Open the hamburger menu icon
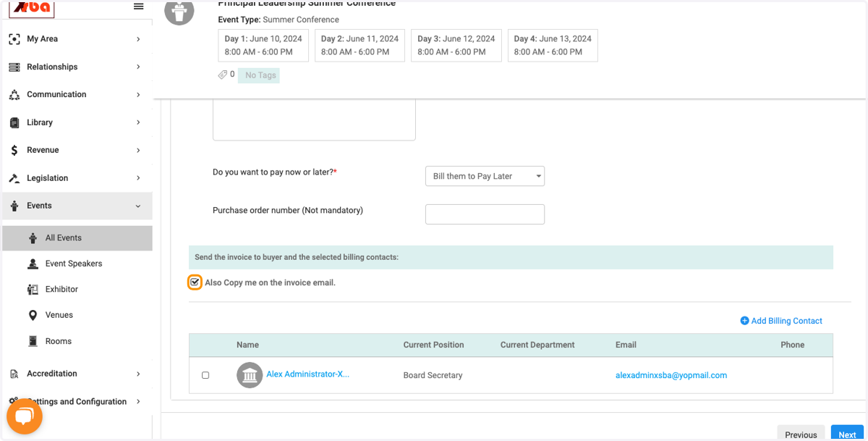This screenshot has height=441, width=868. (138, 6)
